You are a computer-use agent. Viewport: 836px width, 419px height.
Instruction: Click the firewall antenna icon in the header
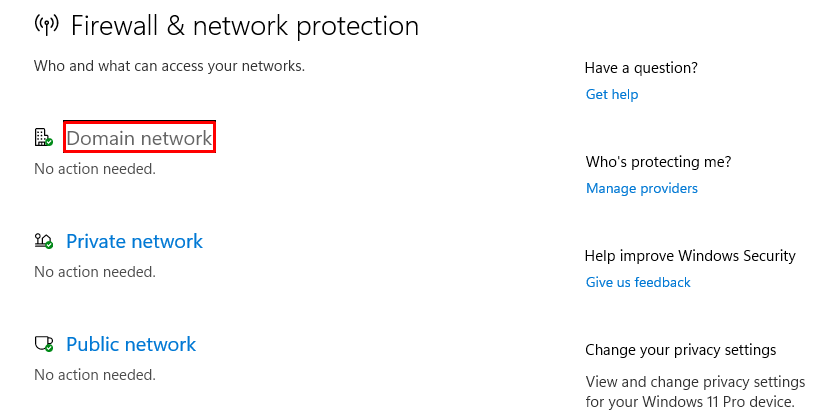tap(46, 25)
